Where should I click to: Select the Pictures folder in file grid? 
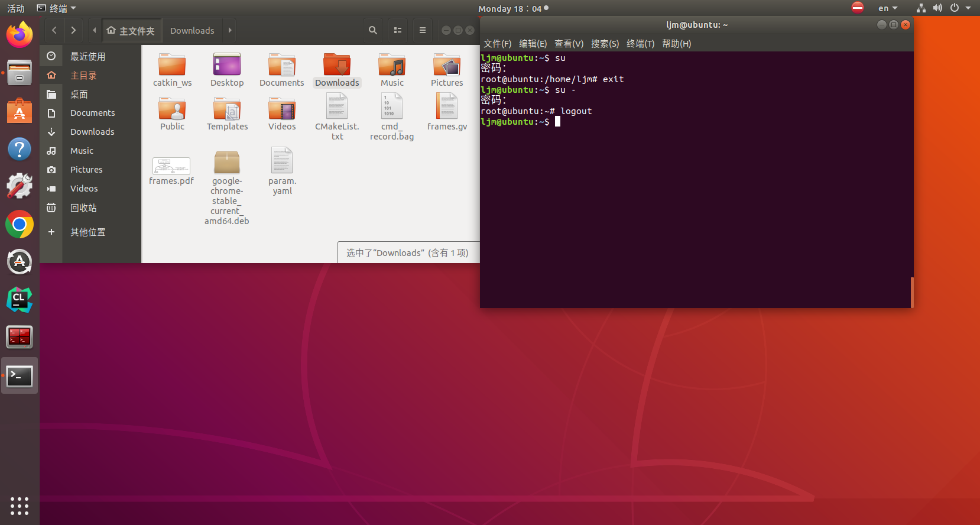click(x=447, y=70)
